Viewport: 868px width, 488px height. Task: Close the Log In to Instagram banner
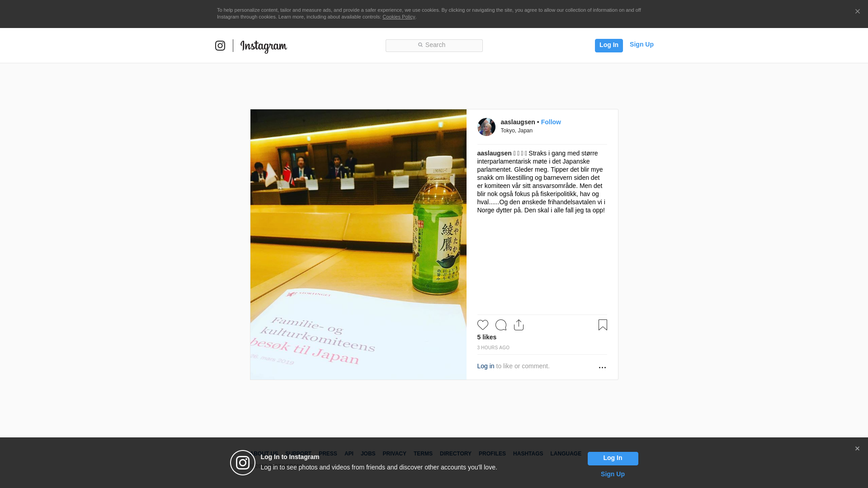pos(857,449)
